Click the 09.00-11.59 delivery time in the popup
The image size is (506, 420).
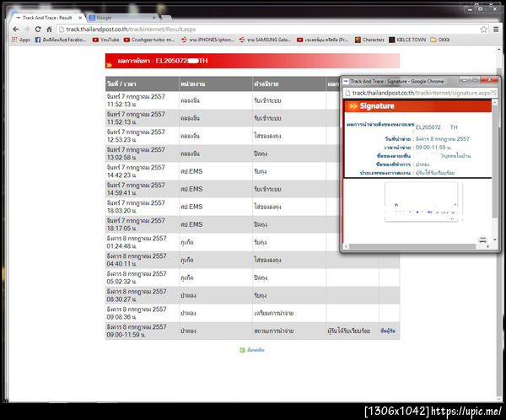click(433, 148)
